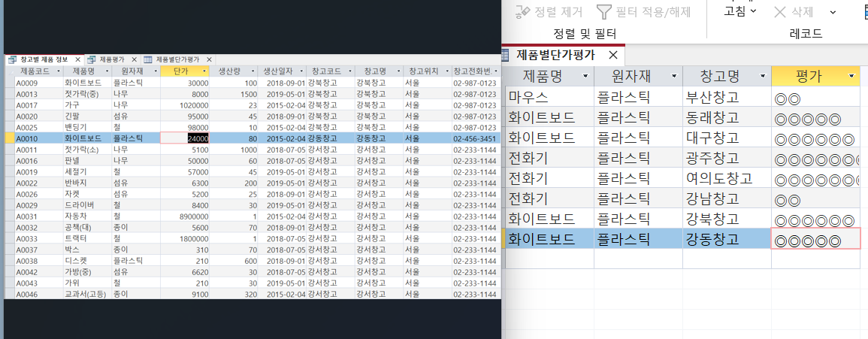Open the 고침 dropdown in ribbon

[753, 12]
